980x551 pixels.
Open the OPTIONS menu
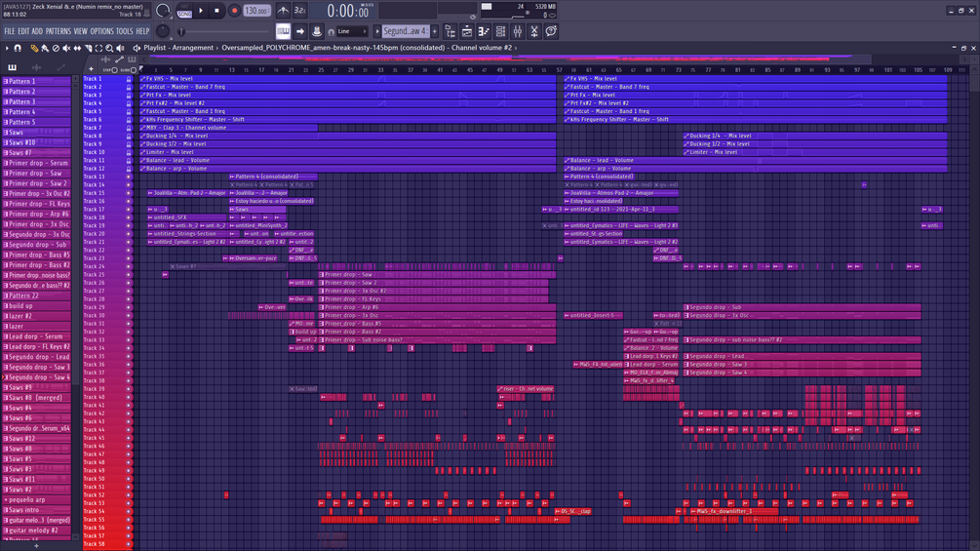(x=101, y=31)
